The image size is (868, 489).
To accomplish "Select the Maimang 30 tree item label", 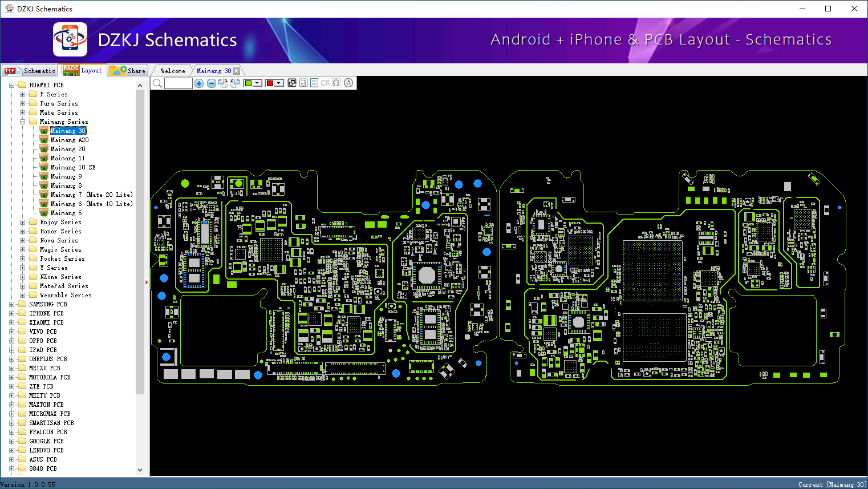I will [x=68, y=131].
